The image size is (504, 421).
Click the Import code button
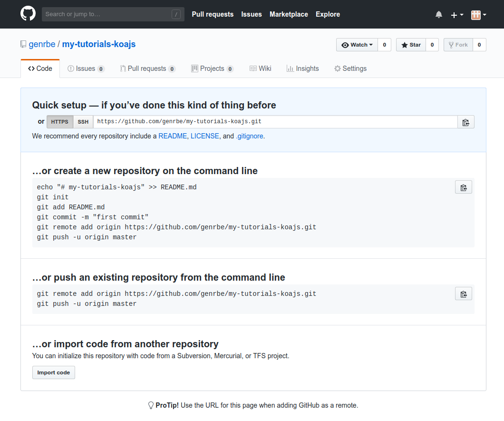tap(53, 372)
